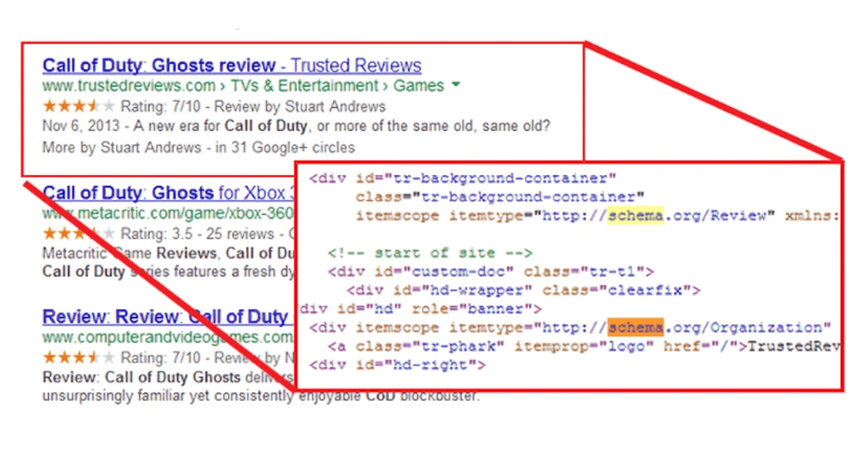The height and width of the screenshot is (452, 868).
Task: Click the star rating beside Rating: 7/10 Stuart Andrews
Action: pyautogui.click(x=79, y=106)
